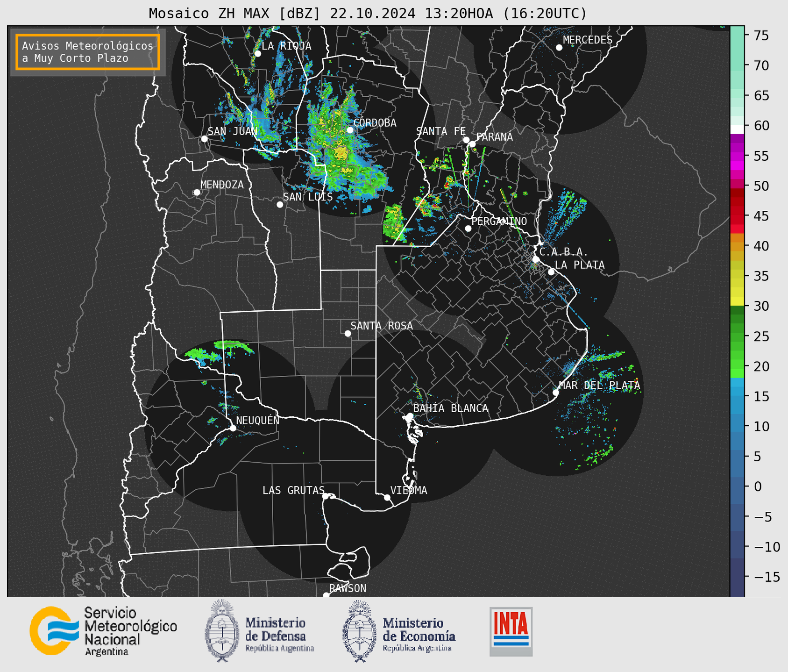Click the Avisos Meteorológicos a Muy Corto Plazo box
This screenshot has height=672, width=788.
88,52
